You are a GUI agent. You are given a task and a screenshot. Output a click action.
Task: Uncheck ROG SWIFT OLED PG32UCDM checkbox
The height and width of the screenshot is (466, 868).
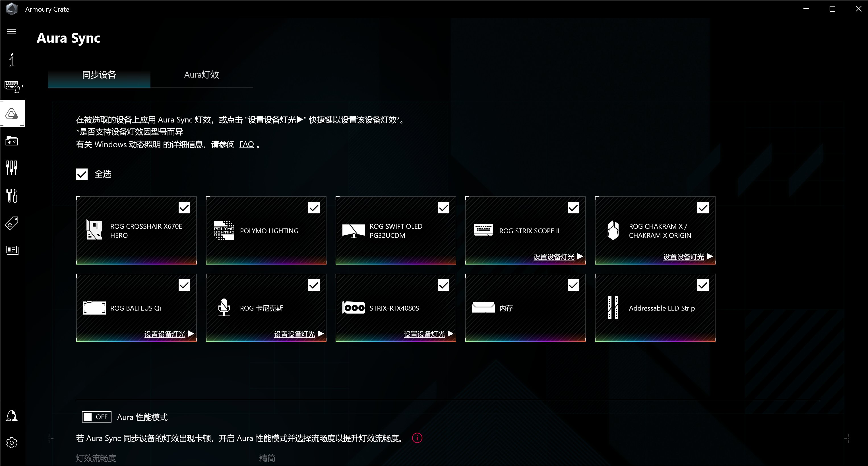444,208
